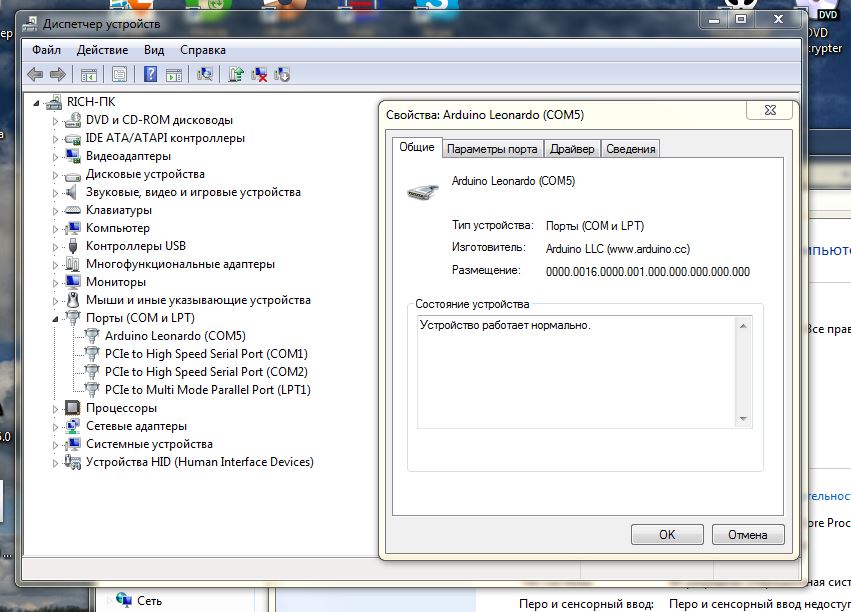
Task: Switch to the Драйвер tab
Action: [572, 149]
